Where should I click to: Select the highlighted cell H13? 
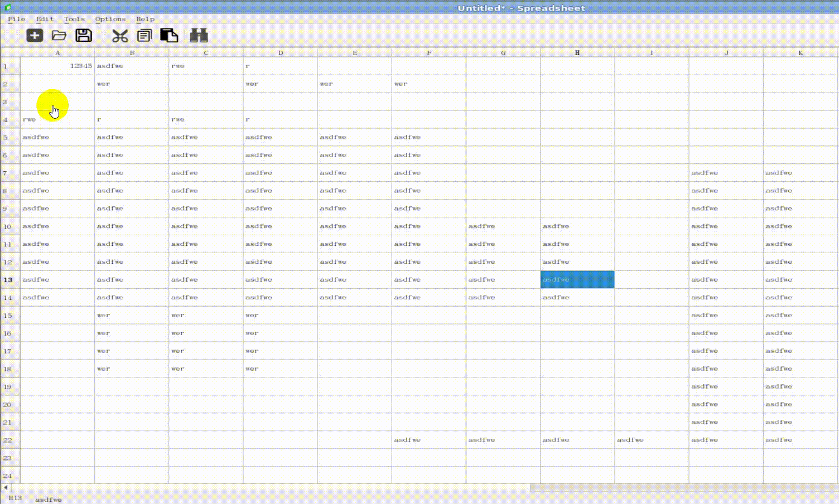pos(577,279)
